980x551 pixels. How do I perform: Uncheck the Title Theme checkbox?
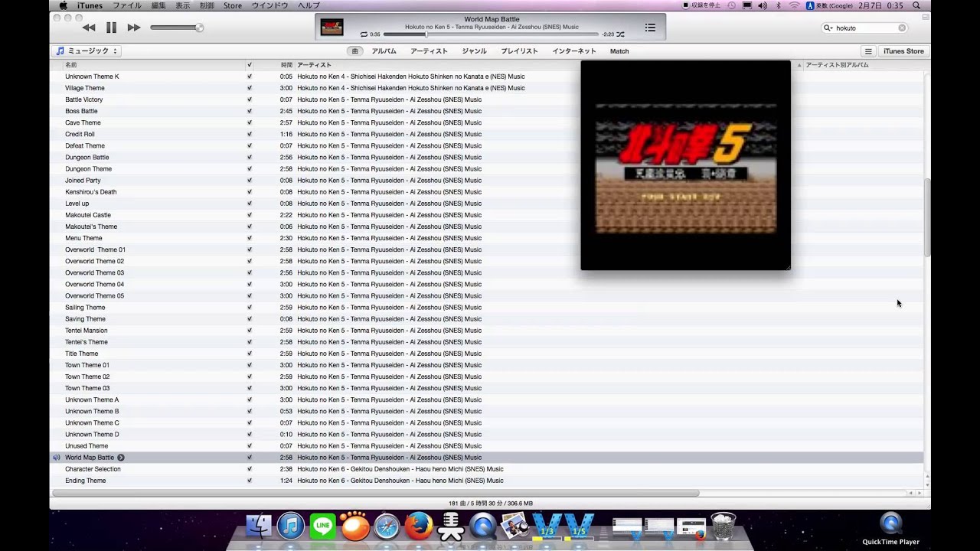coord(250,354)
